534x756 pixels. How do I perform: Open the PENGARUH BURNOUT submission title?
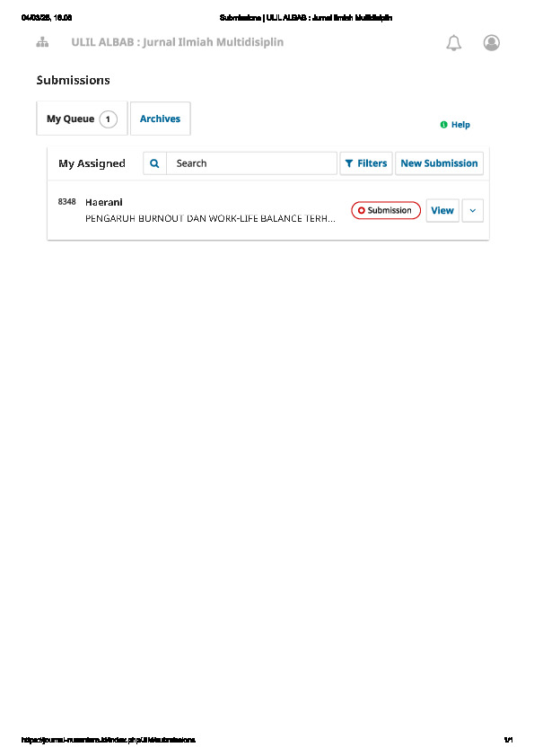210,218
